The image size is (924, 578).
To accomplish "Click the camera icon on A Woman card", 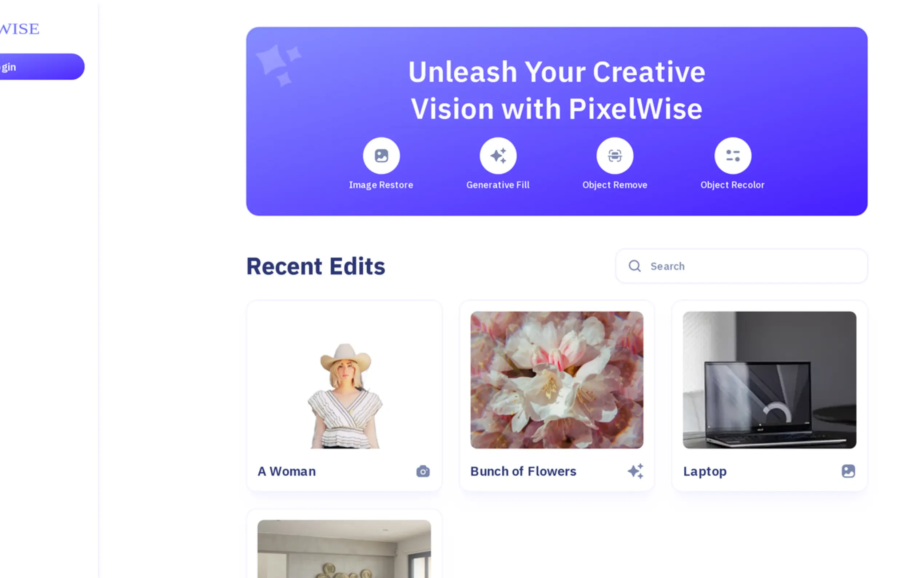I will pyautogui.click(x=423, y=471).
